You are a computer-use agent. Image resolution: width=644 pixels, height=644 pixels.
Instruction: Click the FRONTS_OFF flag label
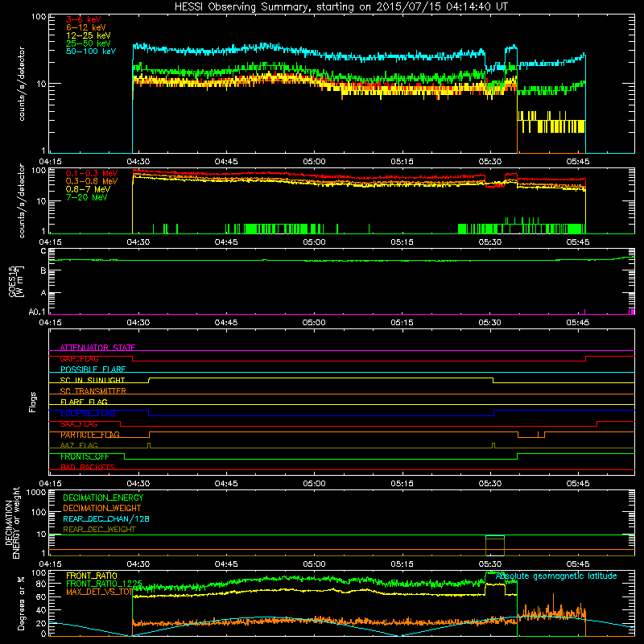click(x=85, y=456)
